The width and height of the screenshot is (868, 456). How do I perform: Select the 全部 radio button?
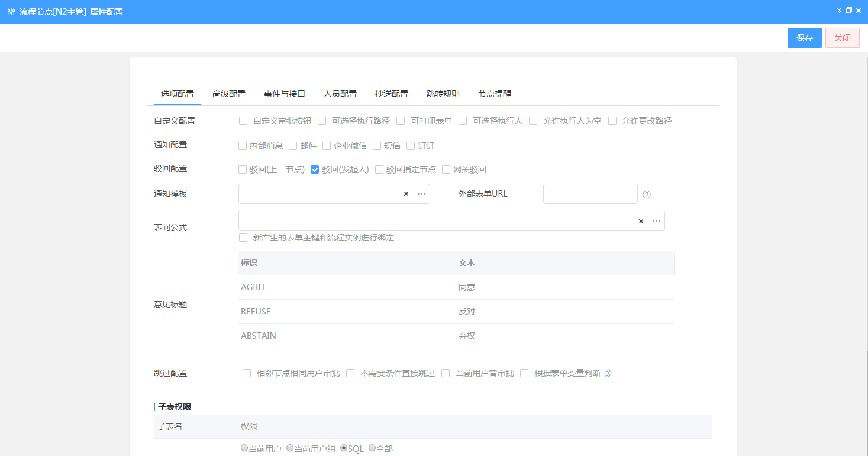pyautogui.click(x=372, y=448)
